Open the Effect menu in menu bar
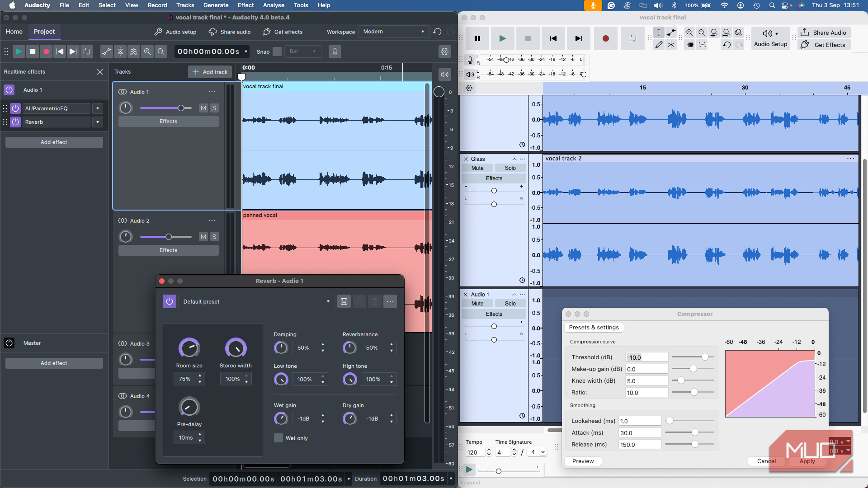This screenshot has width=868, height=488. coord(245,5)
